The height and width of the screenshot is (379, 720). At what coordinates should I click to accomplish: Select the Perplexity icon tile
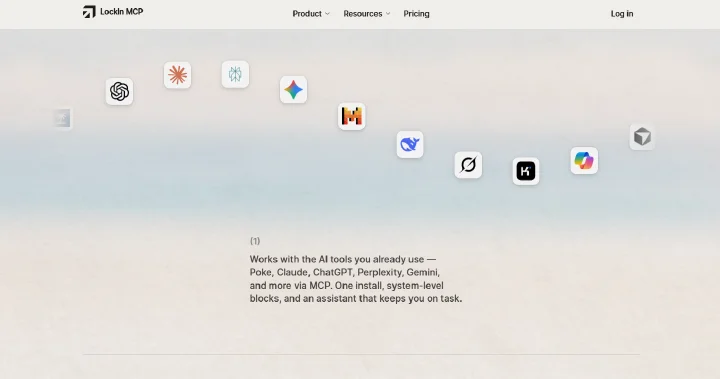pyautogui.click(x=235, y=74)
